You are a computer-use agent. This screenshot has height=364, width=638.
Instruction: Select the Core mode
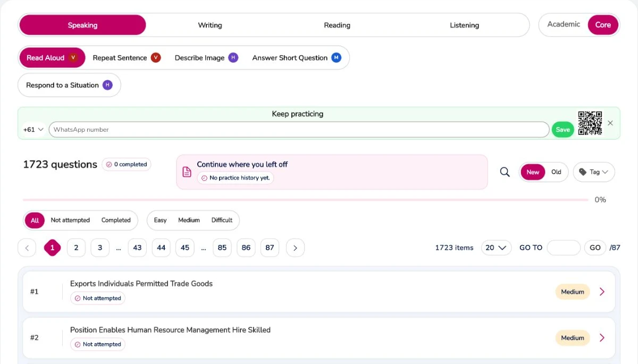pos(603,25)
